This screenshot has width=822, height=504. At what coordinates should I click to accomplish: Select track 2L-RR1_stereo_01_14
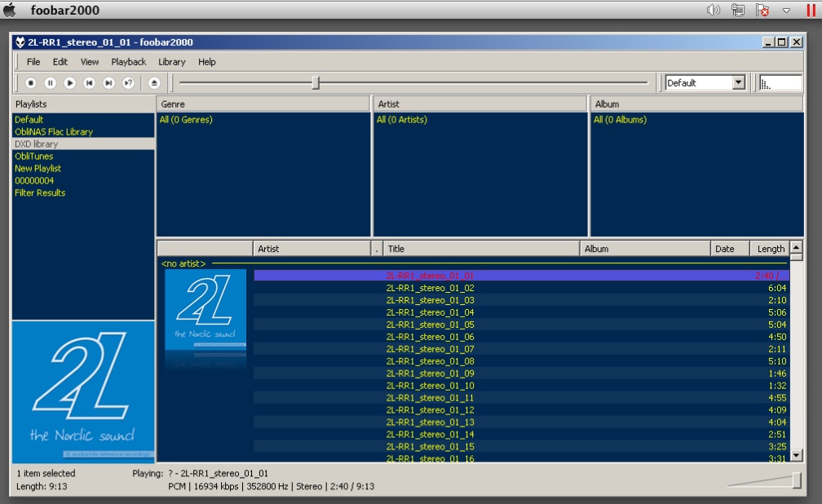tap(521, 434)
